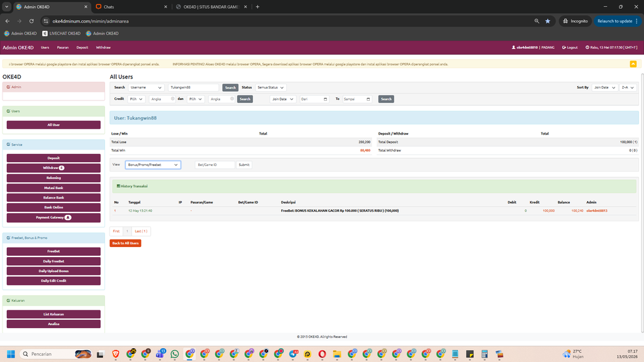
Task: Switch to the Chats browser tab
Action: 131,7
